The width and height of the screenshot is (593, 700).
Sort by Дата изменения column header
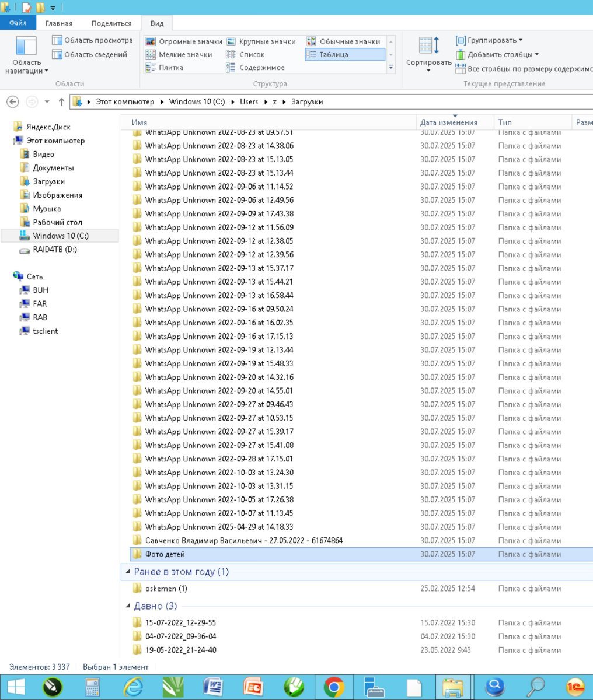click(449, 123)
